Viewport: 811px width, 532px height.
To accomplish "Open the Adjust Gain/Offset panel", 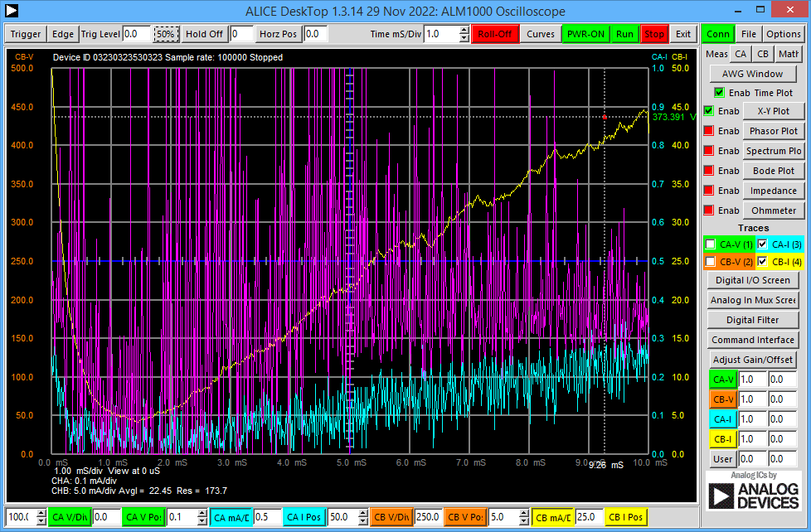I will click(752, 359).
